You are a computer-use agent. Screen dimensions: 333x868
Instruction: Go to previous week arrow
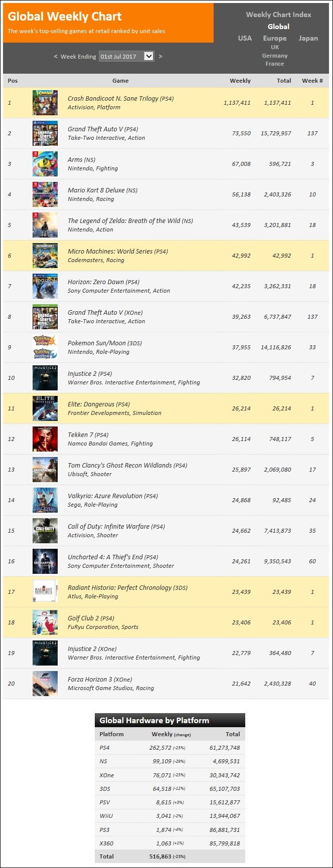(x=56, y=56)
